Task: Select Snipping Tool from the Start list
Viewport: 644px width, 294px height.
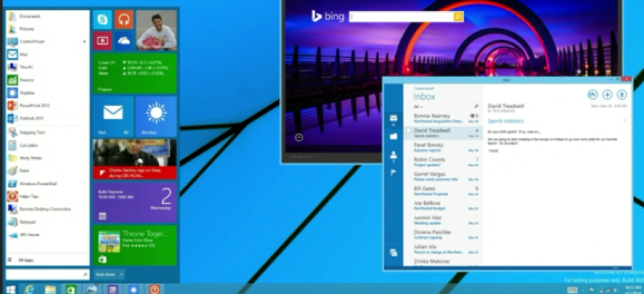Action: pos(32,132)
